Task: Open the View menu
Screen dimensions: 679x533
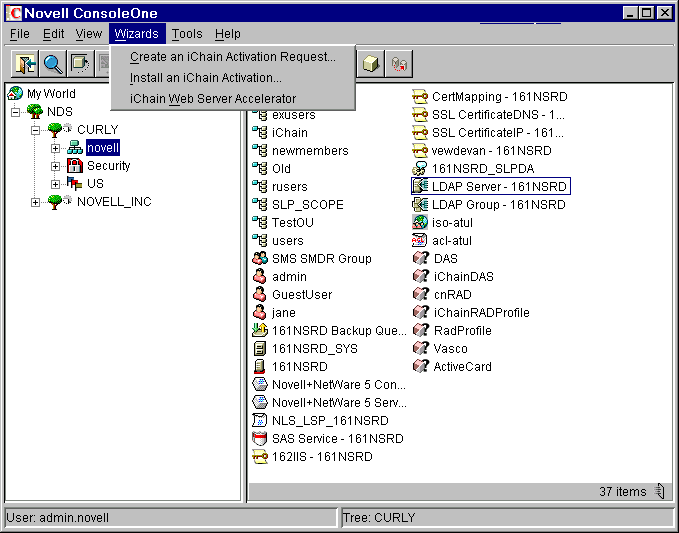Action: click(89, 34)
